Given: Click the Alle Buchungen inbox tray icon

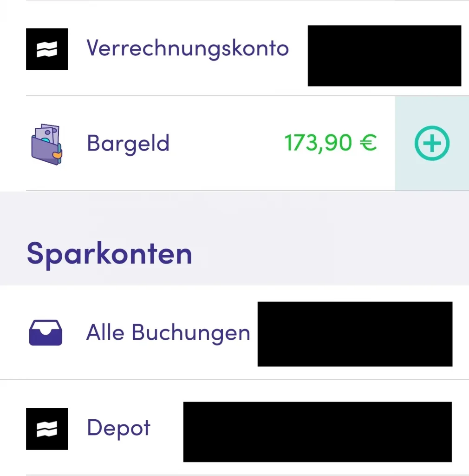Looking at the screenshot, I should [46, 333].
